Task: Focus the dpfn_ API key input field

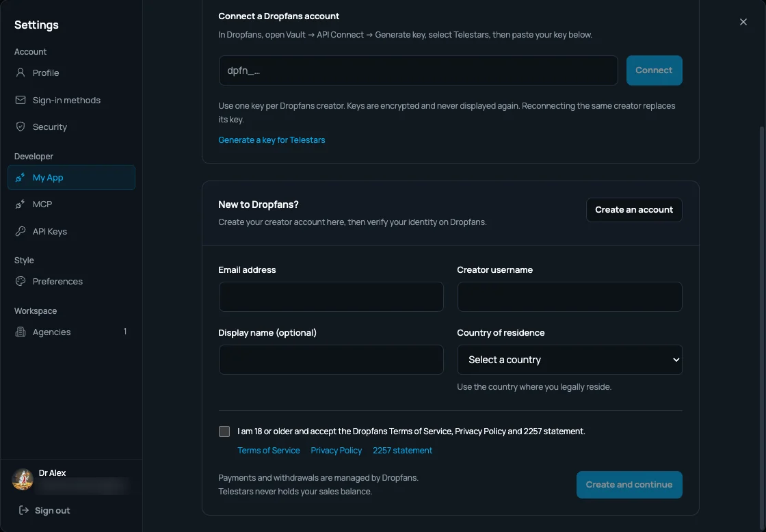Action: pyautogui.click(x=418, y=70)
